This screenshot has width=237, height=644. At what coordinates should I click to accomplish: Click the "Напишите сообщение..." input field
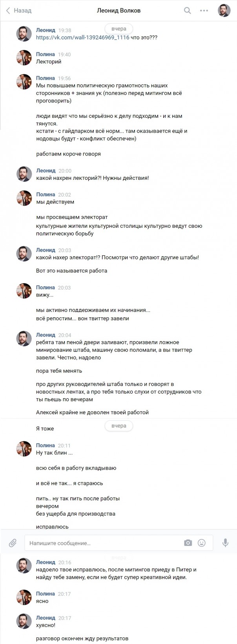click(59, 542)
